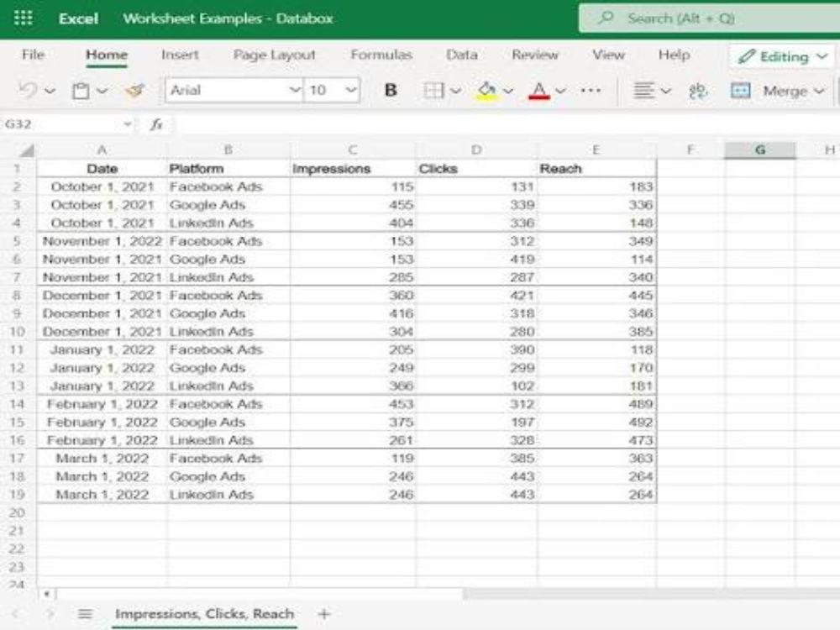Open the File menu

click(x=33, y=55)
